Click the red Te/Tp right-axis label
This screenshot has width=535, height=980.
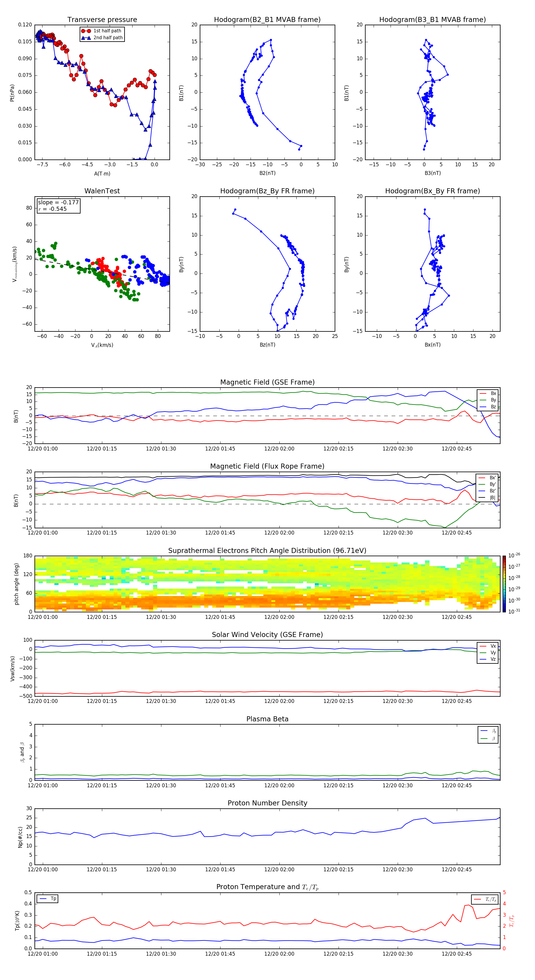(512, 921)
